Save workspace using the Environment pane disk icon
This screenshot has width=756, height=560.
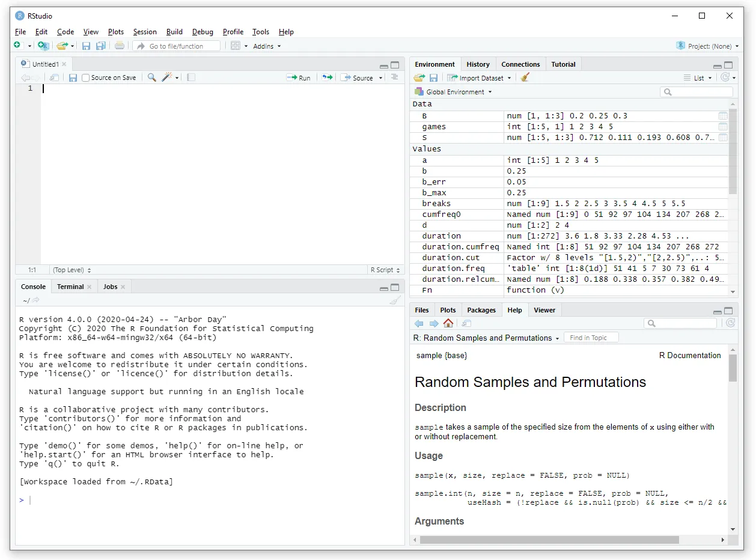tap(433, 78)
